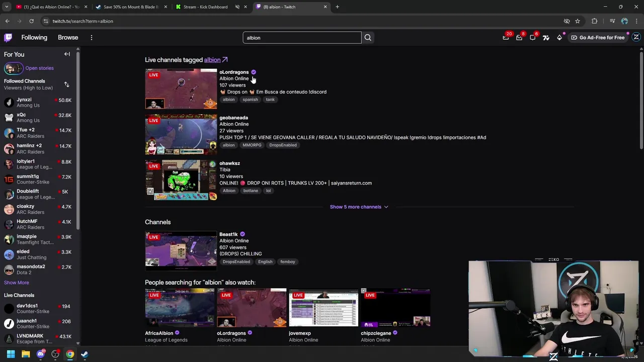Open Windows Start button
Viewport: 644px width, 362px height.
pyautogui.click(x=11, y=354)
